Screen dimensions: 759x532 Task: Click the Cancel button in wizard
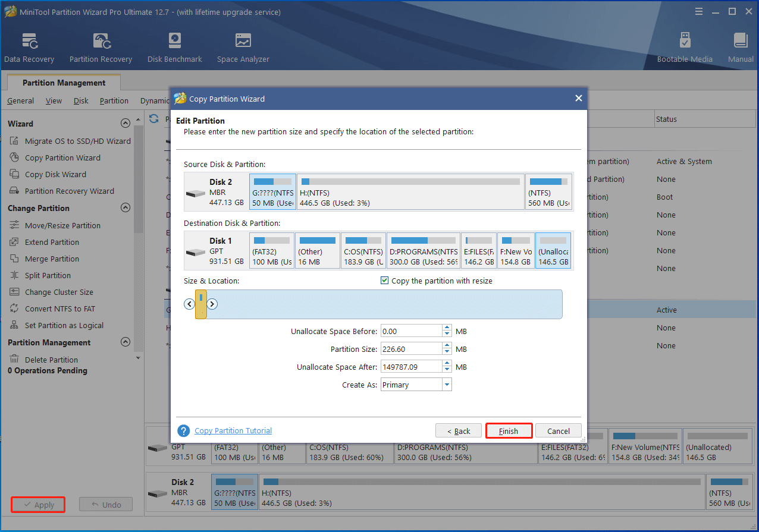pos(559,431)
